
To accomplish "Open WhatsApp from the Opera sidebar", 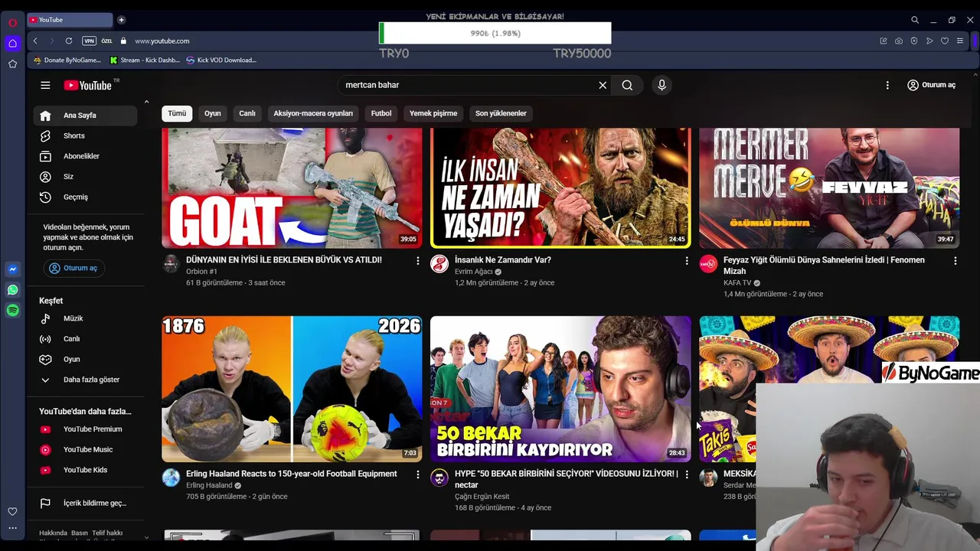I will coord(12,290).
